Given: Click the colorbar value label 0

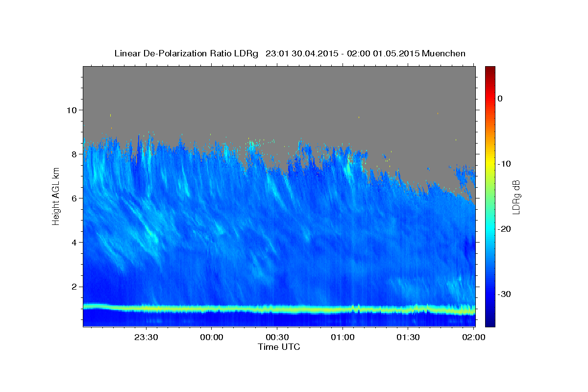Looking at the screenshot, I should [500, 98].
